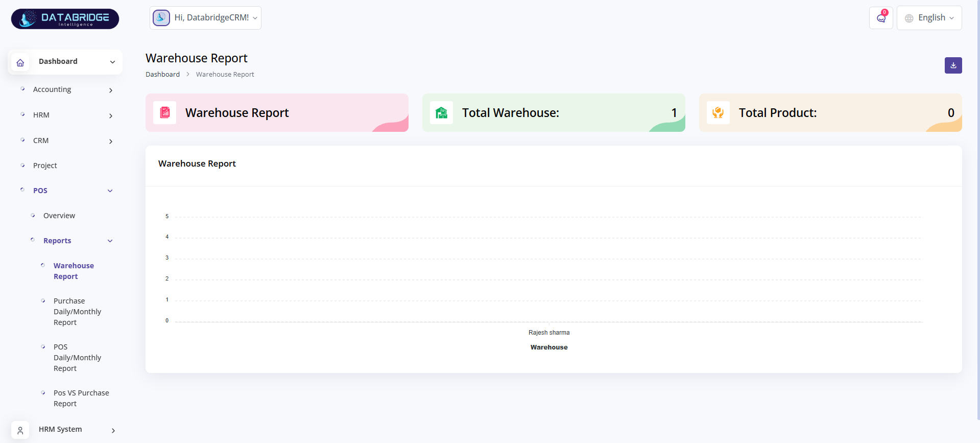This screenshot has width=980, height=443.
Task: Click the Total Product summary card
Action: [x=830, y=112]
